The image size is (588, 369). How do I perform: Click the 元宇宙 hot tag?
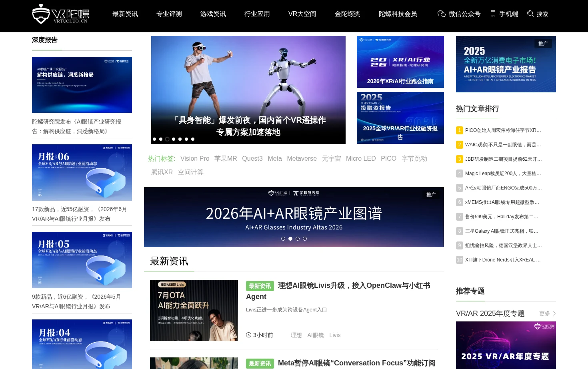tap(332, 159)
